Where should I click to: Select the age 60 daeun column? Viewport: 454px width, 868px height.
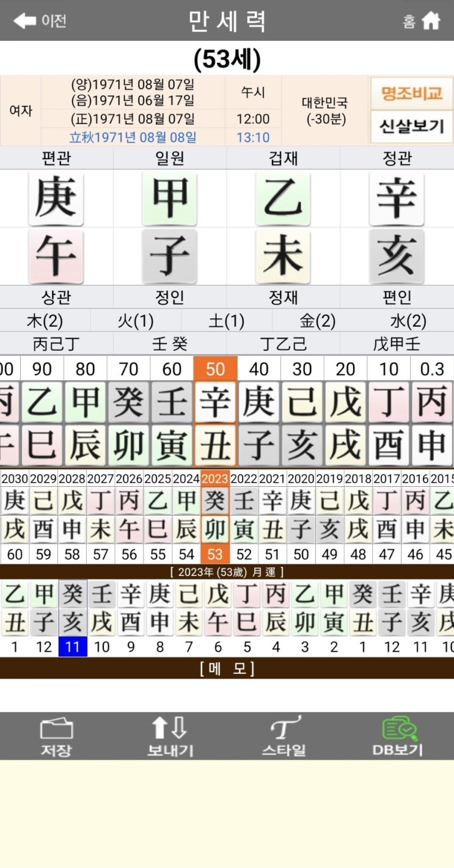[x=172, y=411]
